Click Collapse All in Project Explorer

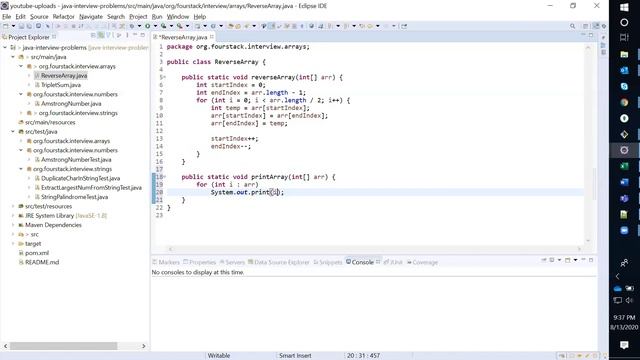(93, 36)
